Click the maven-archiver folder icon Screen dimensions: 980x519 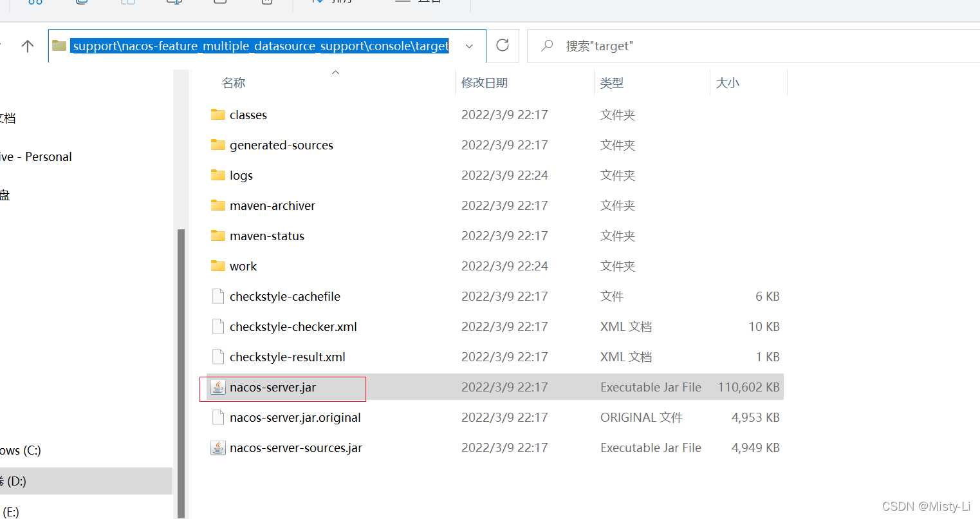coord(218,205)
